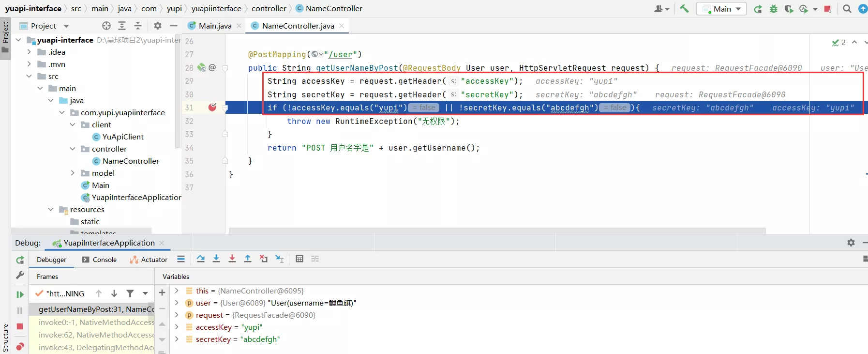868x354 pixels.
Task: Open Project panel settings gear
Action: point(158,26)
